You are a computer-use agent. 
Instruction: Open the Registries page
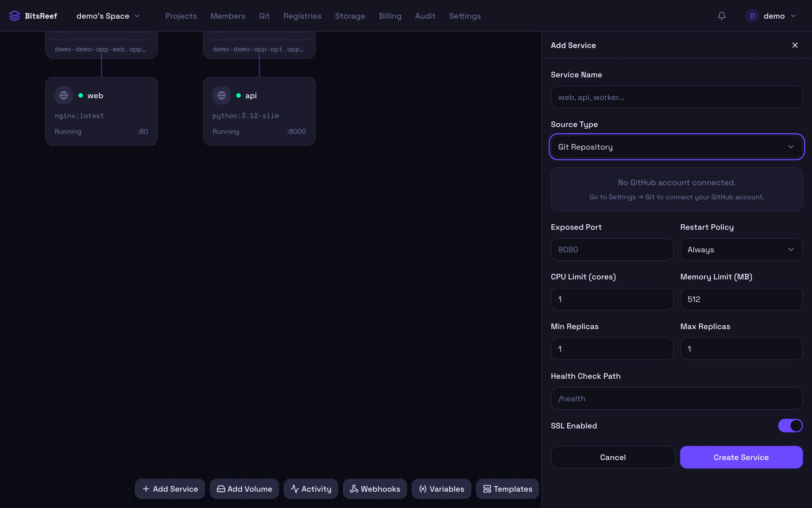coord(302,16)
